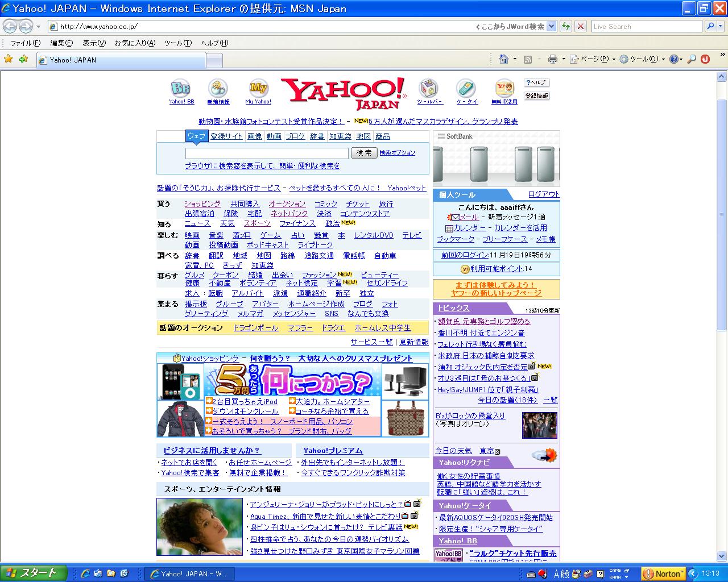Viewport: 728px width, 582px height.
Task: Print the page with the printer icon
Action: click(552, 59)
